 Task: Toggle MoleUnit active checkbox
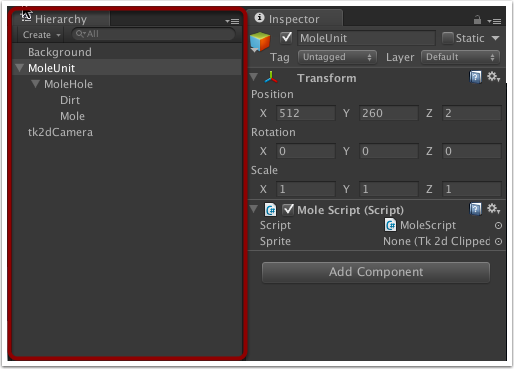tap(286, 37)
